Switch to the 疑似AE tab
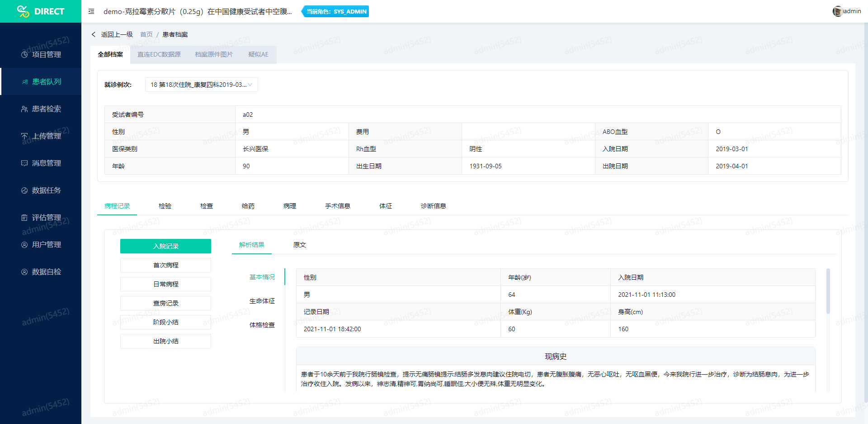Image resolution: width=868 pixels, height=424 pixels. click(258, 54)
